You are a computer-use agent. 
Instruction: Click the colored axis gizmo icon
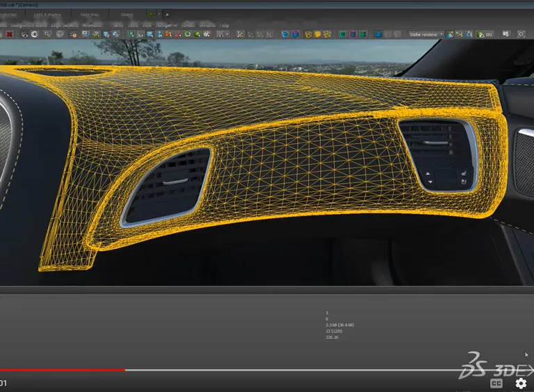[x=241, y=34]
